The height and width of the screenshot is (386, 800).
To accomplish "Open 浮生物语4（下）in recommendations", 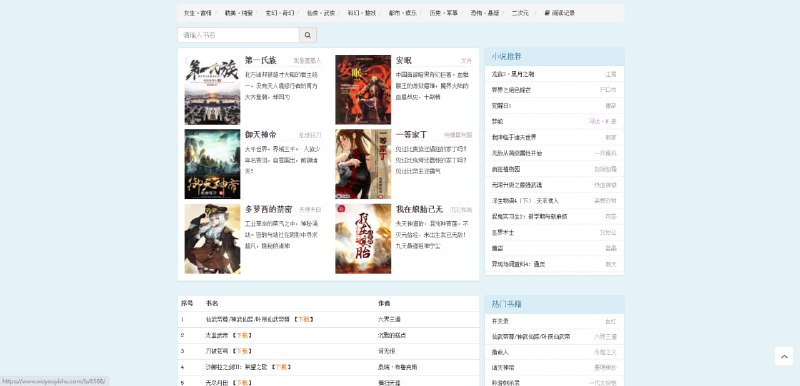I will click(x=526, y=200).
